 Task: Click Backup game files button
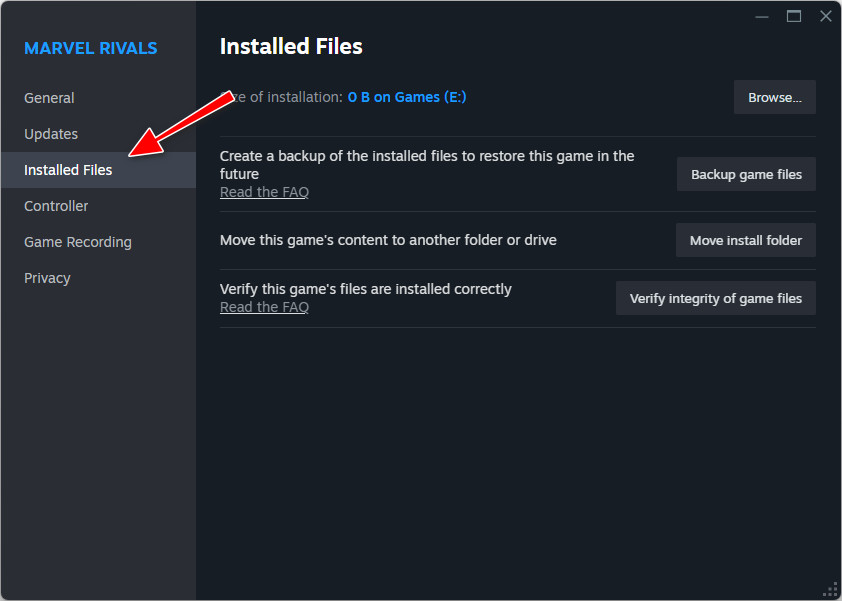(746, 174)
